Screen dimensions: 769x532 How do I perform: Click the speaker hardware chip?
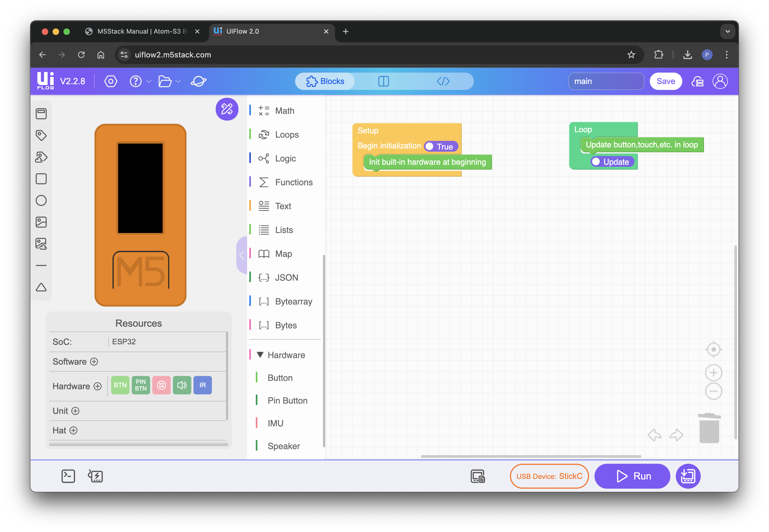[x=182, y=385]
